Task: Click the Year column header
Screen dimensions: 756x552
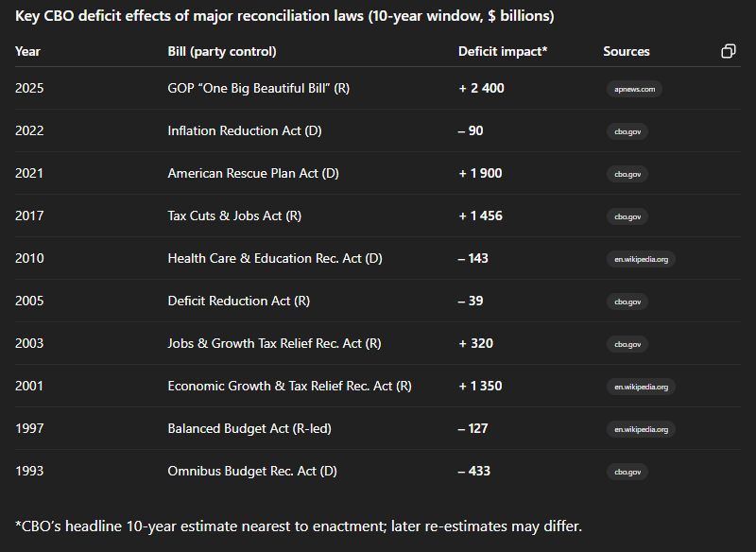Action: pyautogui.click(x=28, y=51)
